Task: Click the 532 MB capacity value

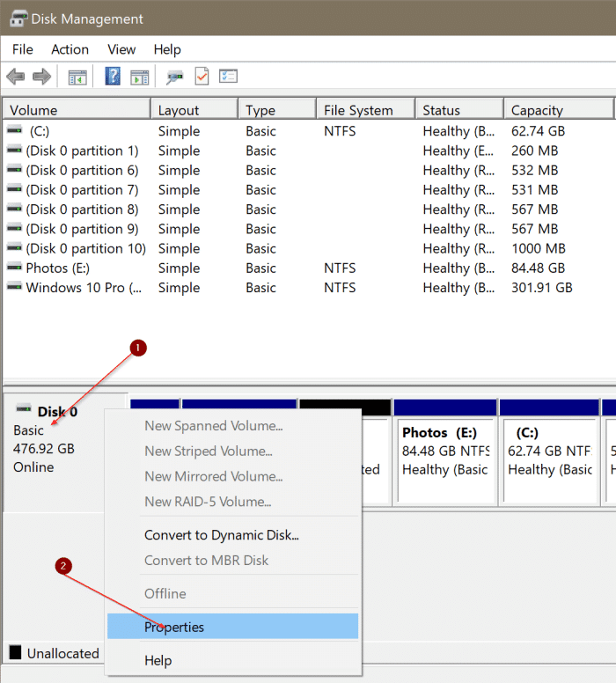Action: [x=534, y=171]
